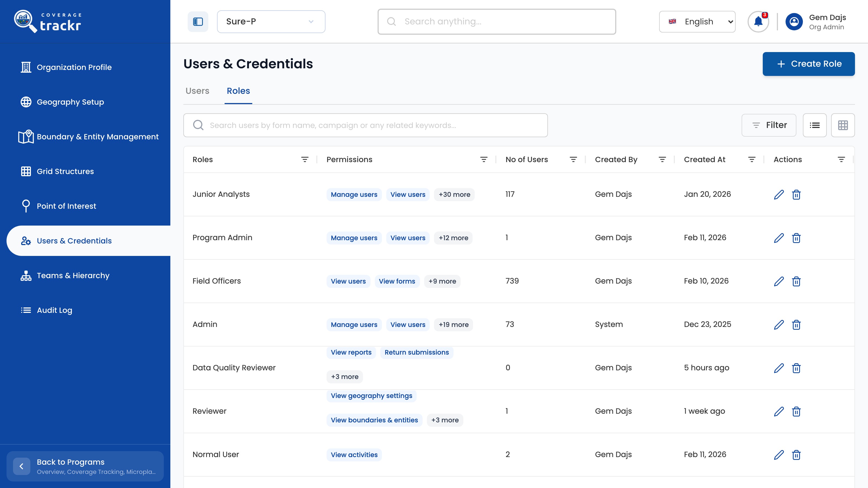Focus the Search anything field
The height and width of the screenshot is (488, 868).
497,22
